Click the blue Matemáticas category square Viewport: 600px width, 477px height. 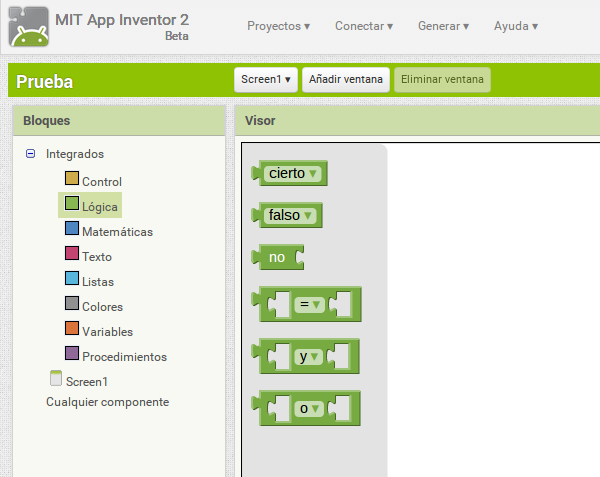[72, 228]
